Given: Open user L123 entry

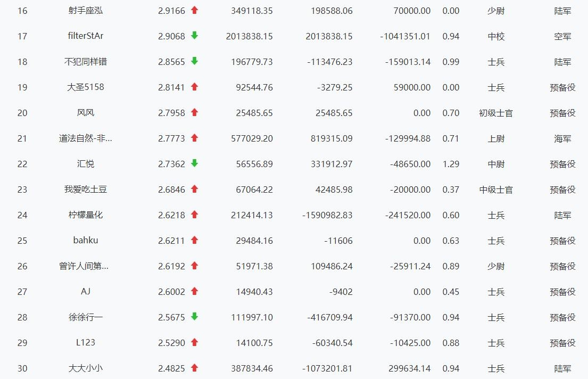Looking at the screenshot, I should (x=86, y=343).
